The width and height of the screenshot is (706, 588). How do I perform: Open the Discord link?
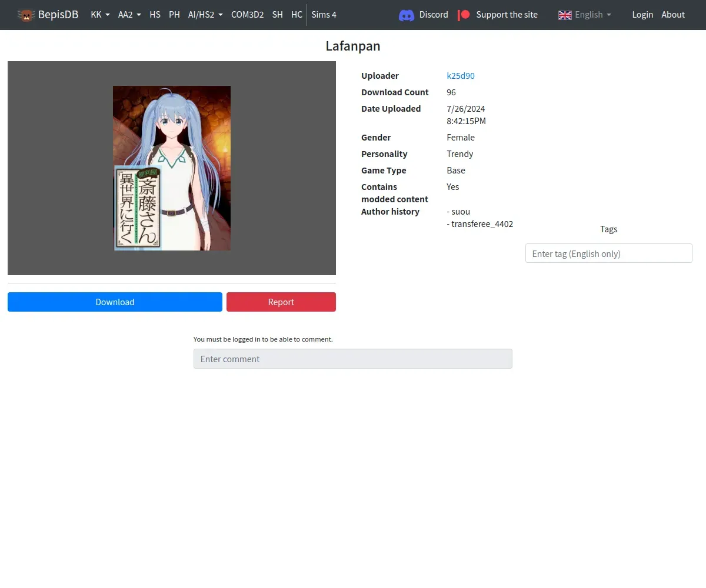click(434, 15)
